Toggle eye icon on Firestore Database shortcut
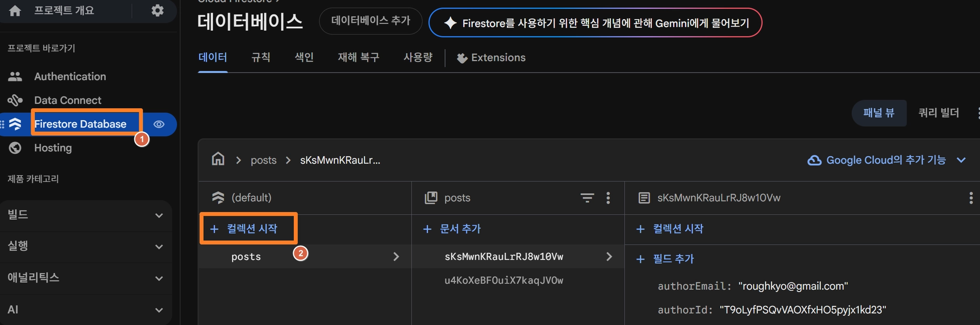 tap(159, 124)
